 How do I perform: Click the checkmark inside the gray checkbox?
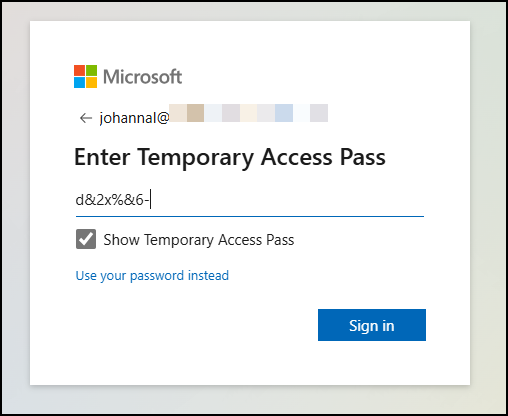click(86, 239)
